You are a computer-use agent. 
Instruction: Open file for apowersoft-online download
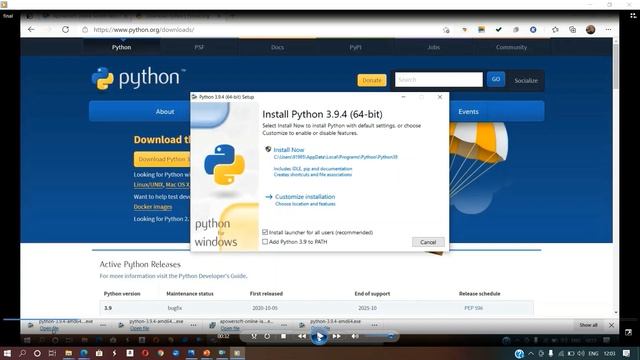pos(230,328)
